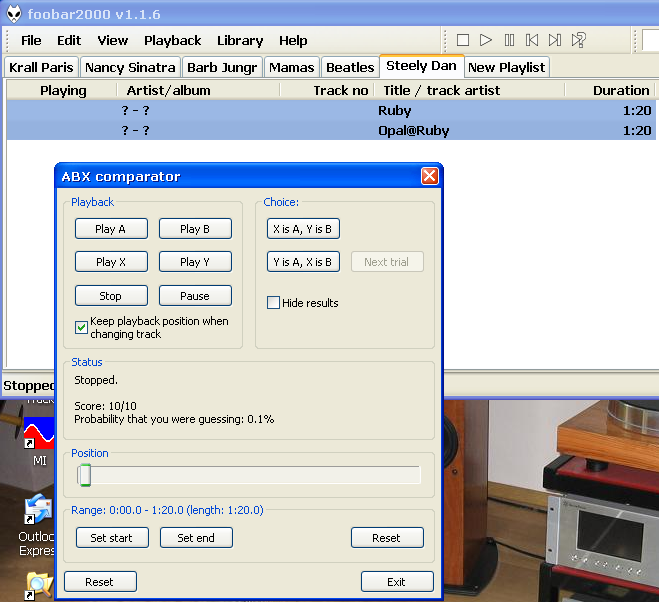Open the Playback menu
This screenshot has height=602, width=659.
click(172, 40)
